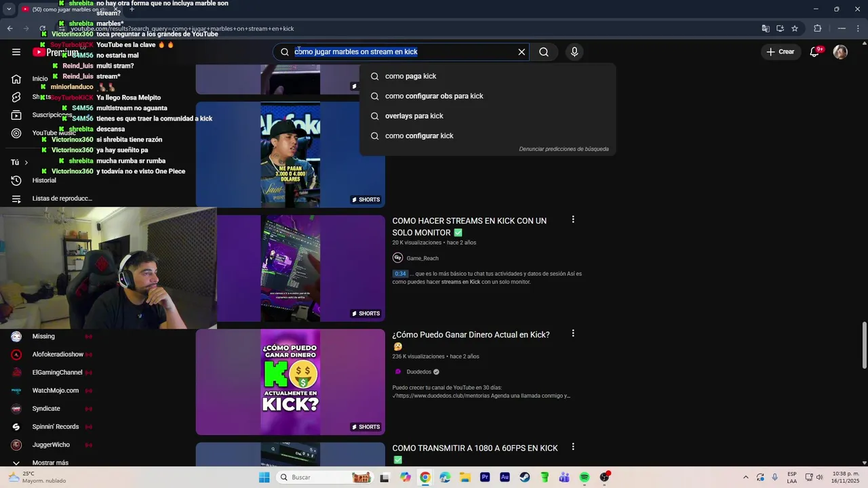Open the Game_Reach channel link
868x488 pixels.
pyautogui.click(x=422, y=258)
